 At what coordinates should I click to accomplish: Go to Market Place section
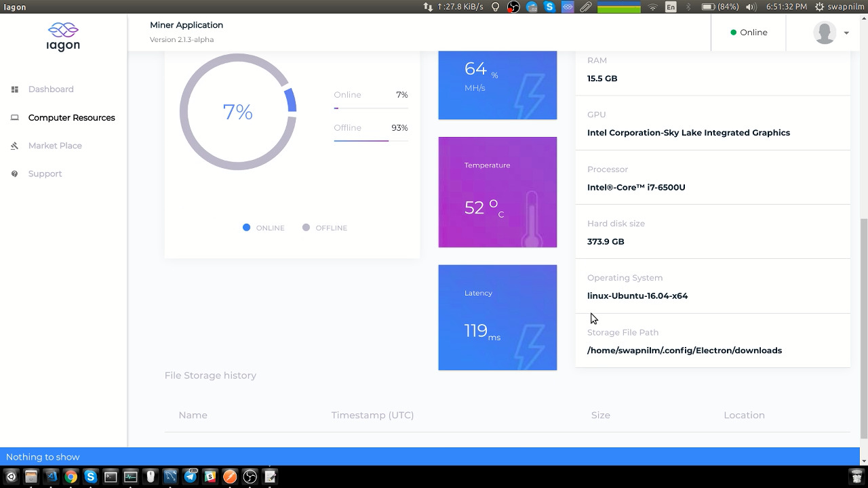tap(55, 146)
